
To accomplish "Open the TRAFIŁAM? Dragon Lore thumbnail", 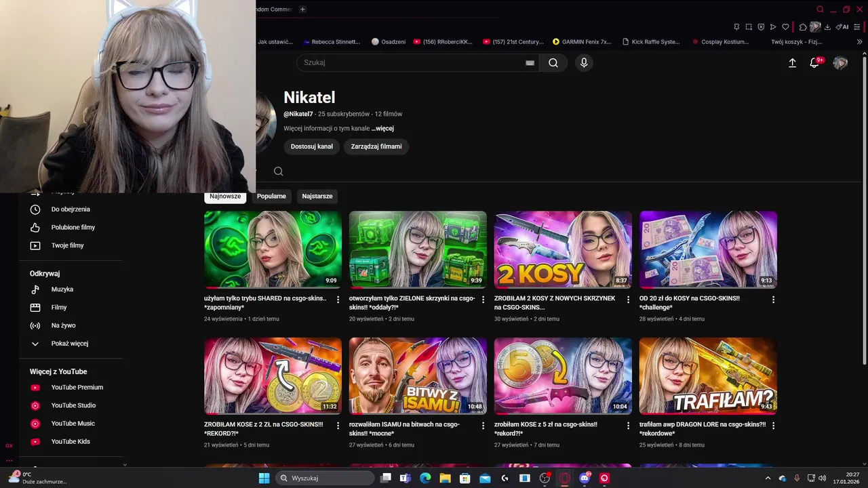I will coord(708,375).
